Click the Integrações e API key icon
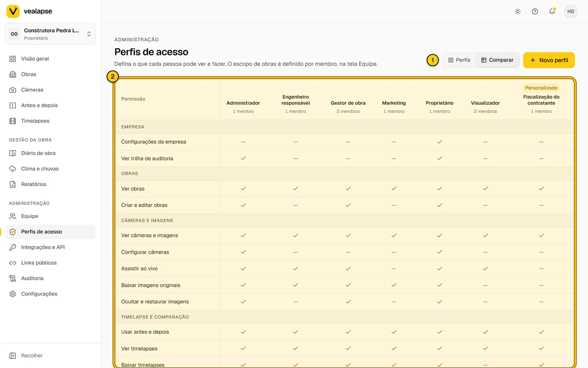The image size is (588, 368). [x=13, y=247]
